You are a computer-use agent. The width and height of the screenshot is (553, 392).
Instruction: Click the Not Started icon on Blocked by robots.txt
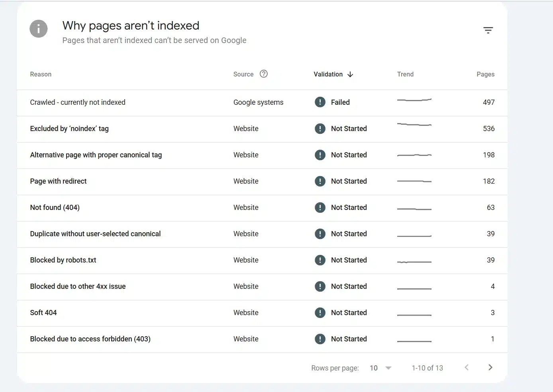(x=320, y=260)
